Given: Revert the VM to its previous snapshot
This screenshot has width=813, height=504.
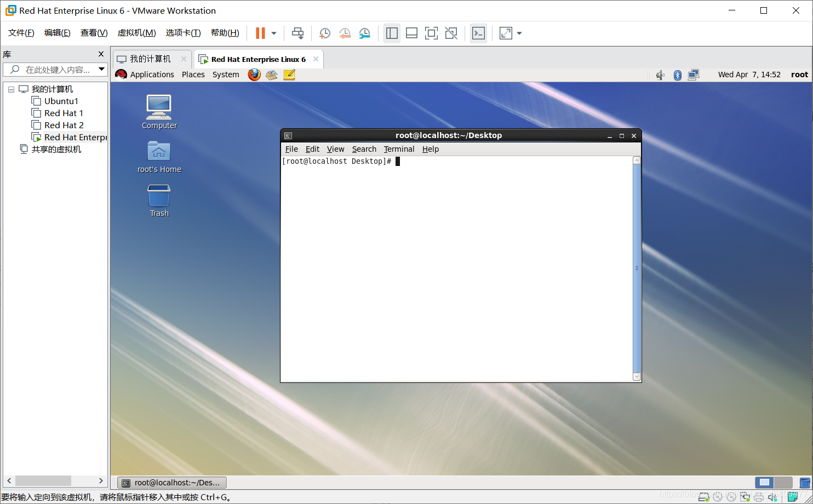Looking at the screenshot, I should 345,33.
